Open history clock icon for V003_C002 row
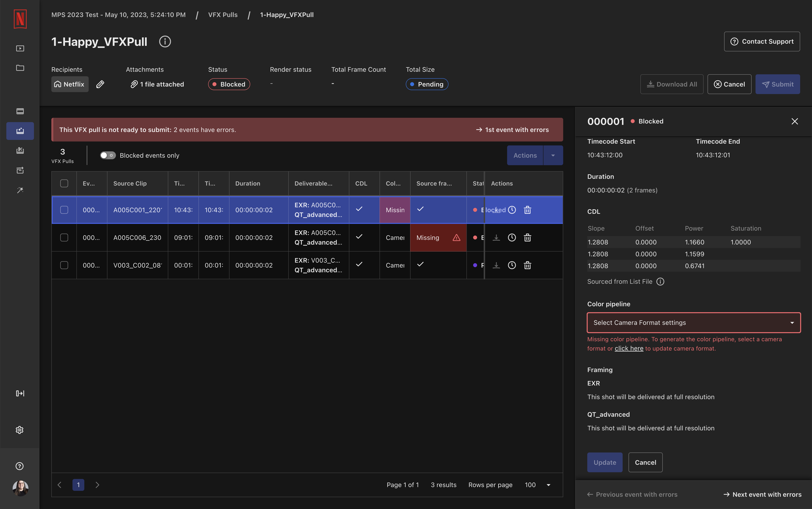The width and height of the screenshot is (812, 509). pyautogui.click(x=512, y=265)
